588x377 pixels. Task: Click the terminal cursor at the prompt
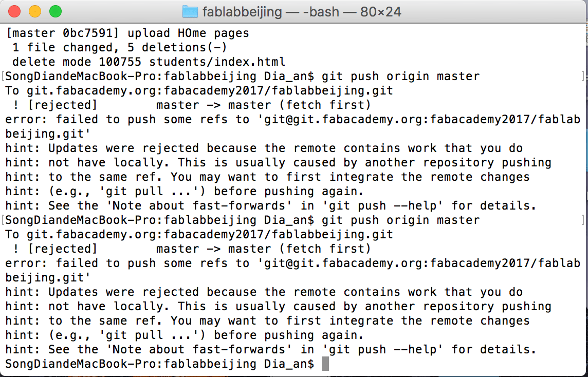325,364
